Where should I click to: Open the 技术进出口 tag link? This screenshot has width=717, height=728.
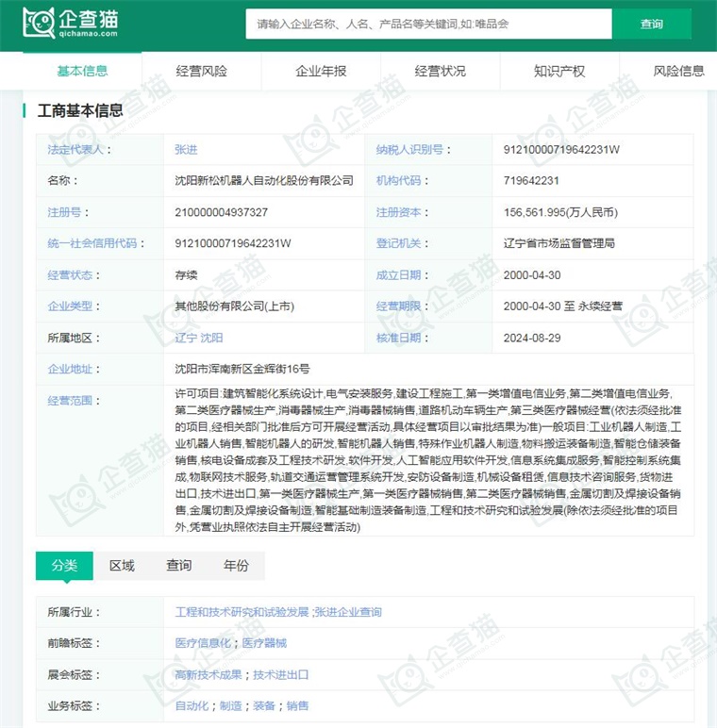[280, 674]
